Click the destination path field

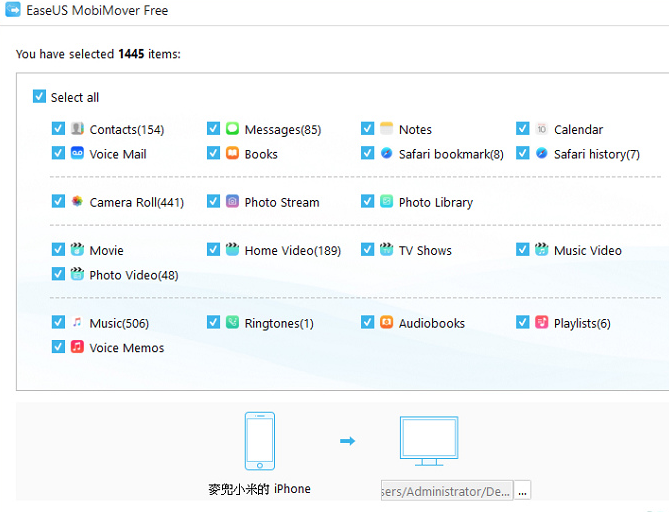[447, 491]
